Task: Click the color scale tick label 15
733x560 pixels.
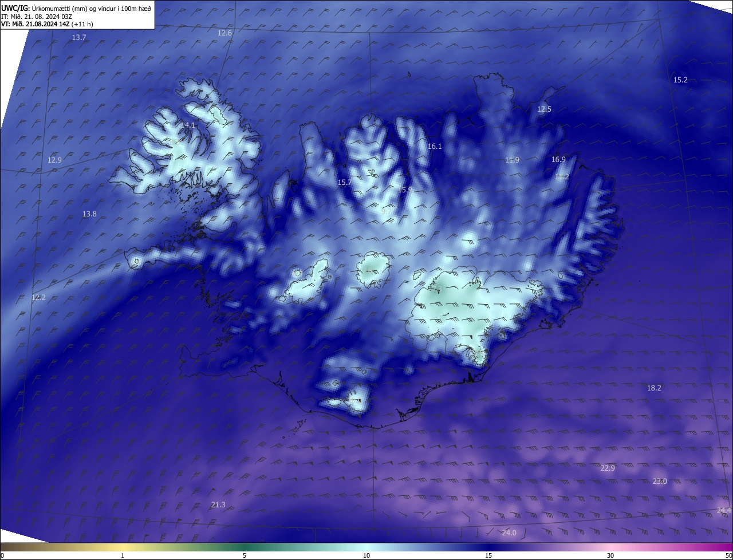Action: click(488, 556)
